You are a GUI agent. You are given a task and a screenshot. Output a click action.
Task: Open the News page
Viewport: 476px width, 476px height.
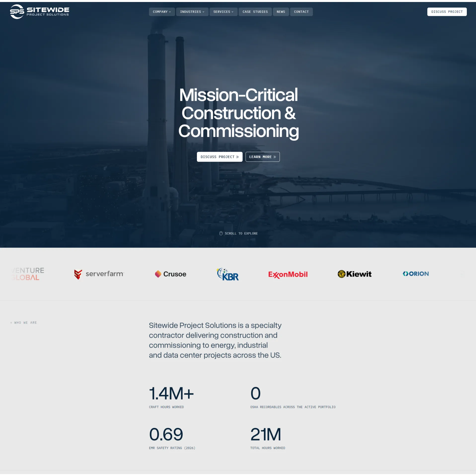click(x=281, y=12)
